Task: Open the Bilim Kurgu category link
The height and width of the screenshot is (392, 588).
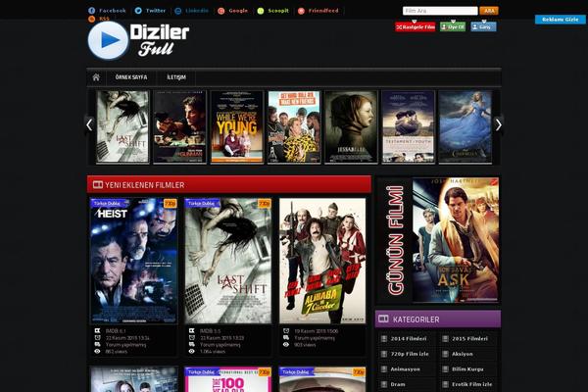Action: click(467, 369)
